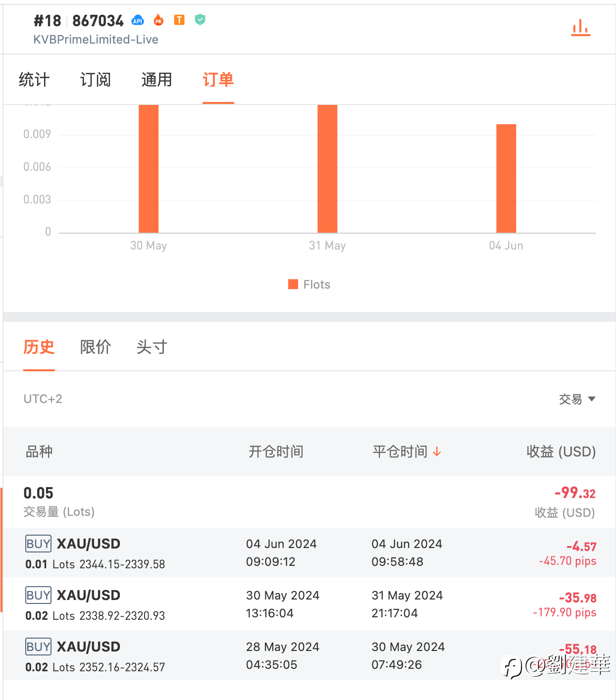This screenshot has height=700, width=616.
Task: Click open time 28 May 2024 04:35:05
Action: [x=283, y=655]
